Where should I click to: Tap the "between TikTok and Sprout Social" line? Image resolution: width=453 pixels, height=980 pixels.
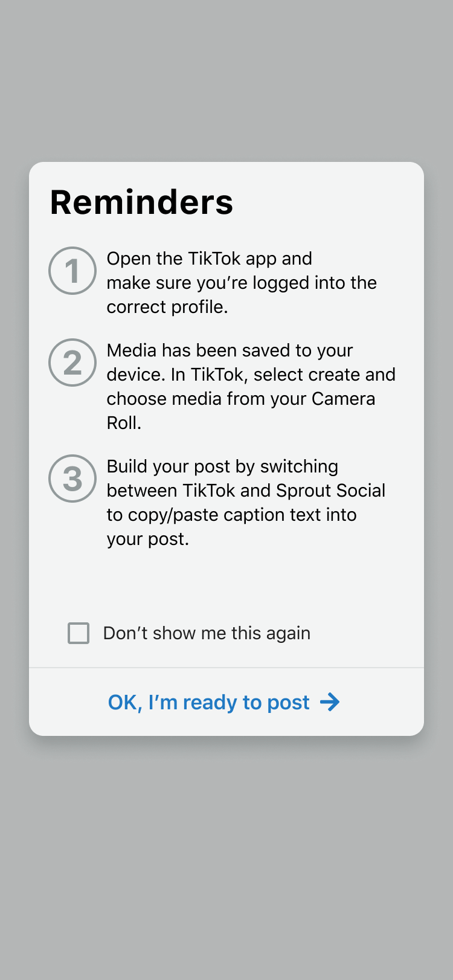point(246,491)
